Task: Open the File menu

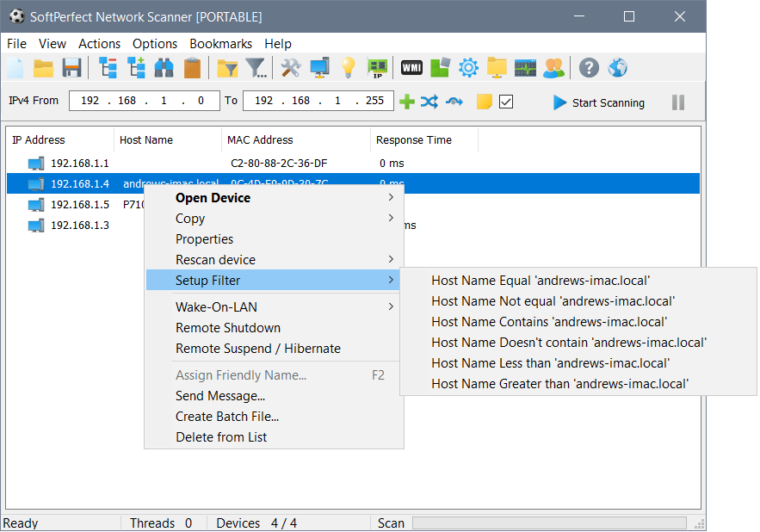Action: 16,44
